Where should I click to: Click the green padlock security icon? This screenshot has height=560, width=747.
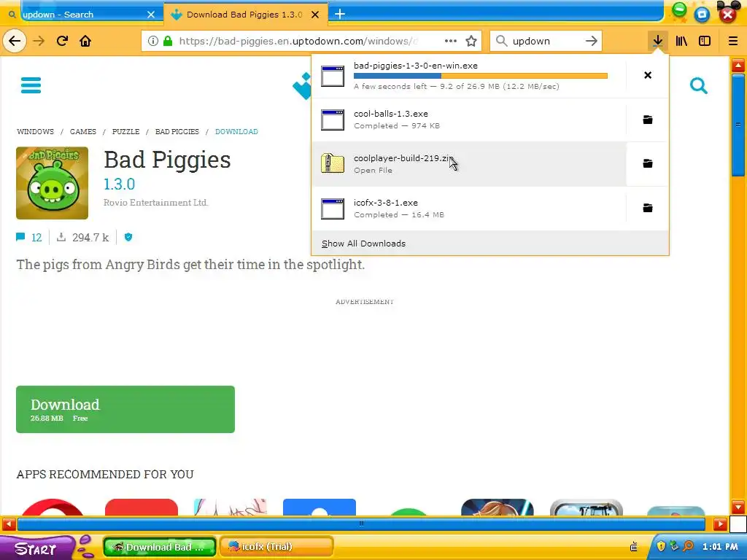168,41
